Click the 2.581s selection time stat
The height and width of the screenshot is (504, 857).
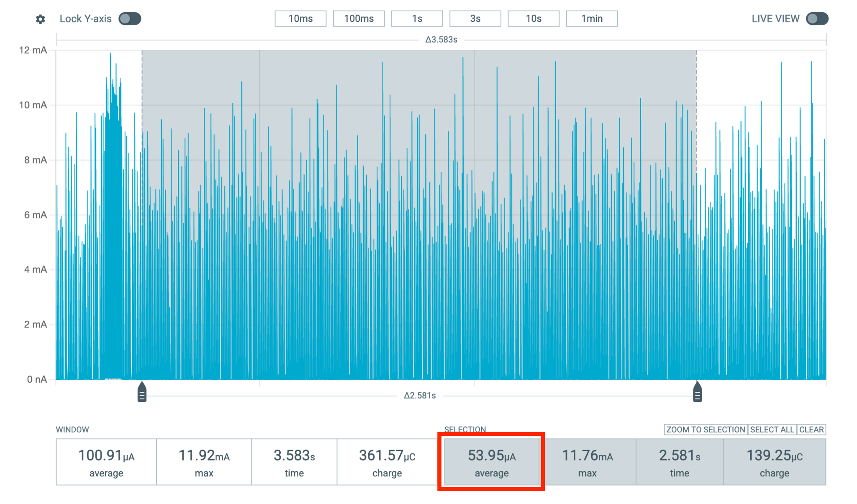[680, 461]
